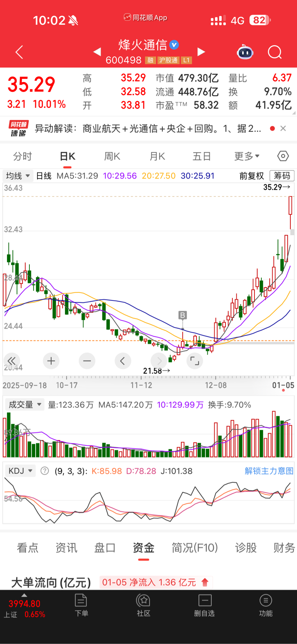This screenshot has height=644, width=297.
Task: Switch to 资讯 news tab
Action: 66,548
